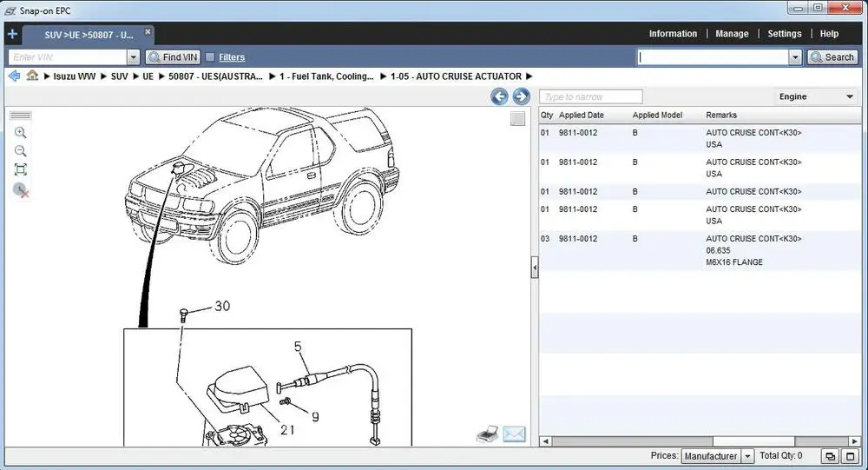
Task: Select the AUTO CRUISE CONT row without USA
Action: click(700, 192)
